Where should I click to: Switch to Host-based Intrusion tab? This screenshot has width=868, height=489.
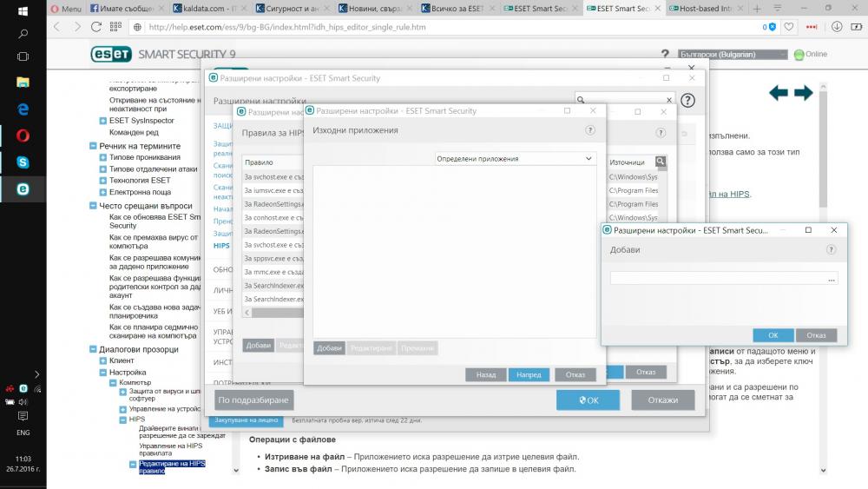point(706,9)
